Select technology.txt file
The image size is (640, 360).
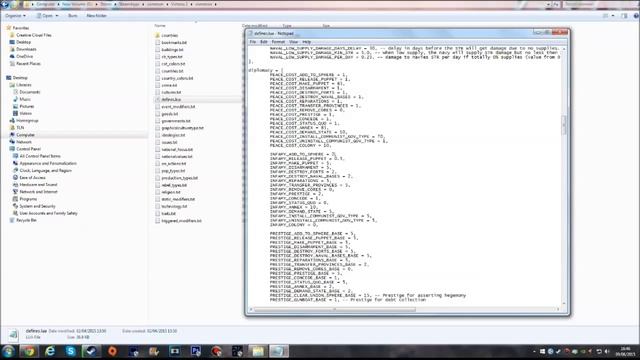[x=174, y=206]
